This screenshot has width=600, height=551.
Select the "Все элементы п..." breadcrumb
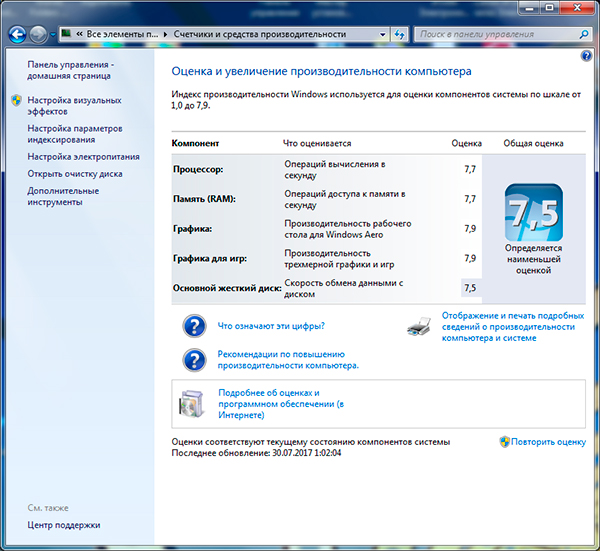coord(122,34)
